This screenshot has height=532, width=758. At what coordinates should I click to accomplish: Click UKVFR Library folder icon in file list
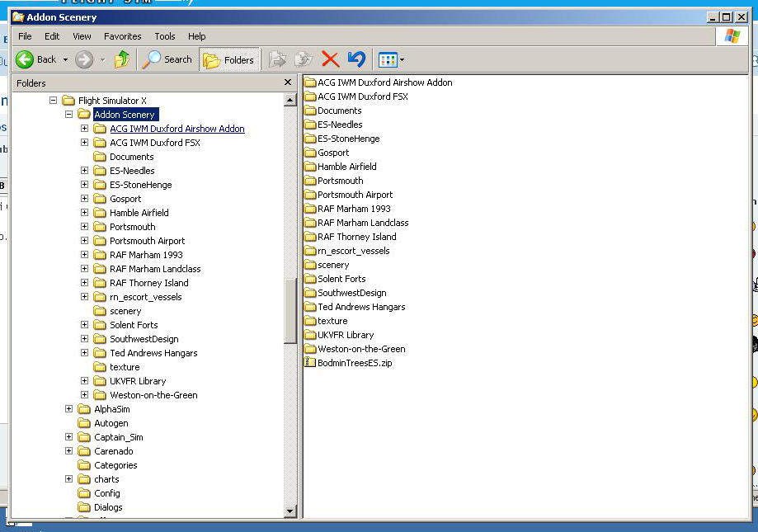pyautogui.click(x=309, y=335)
